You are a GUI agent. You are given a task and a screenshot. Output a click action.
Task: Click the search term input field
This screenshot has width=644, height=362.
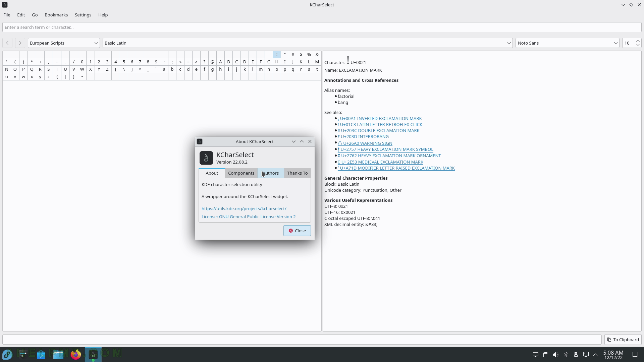pyautogui.click(x=322, y=27)
